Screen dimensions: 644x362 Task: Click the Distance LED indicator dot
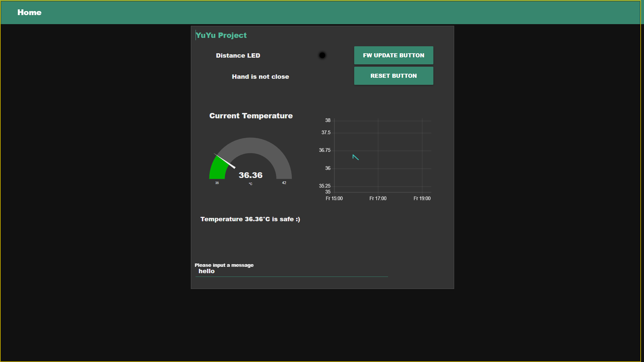322,55
